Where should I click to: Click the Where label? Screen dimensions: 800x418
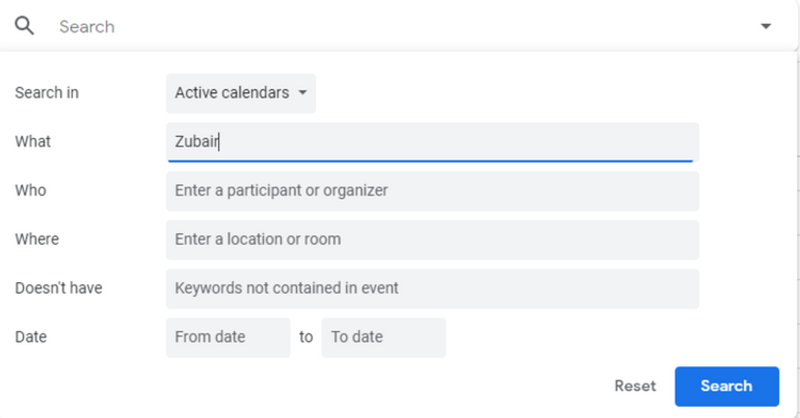37,239
